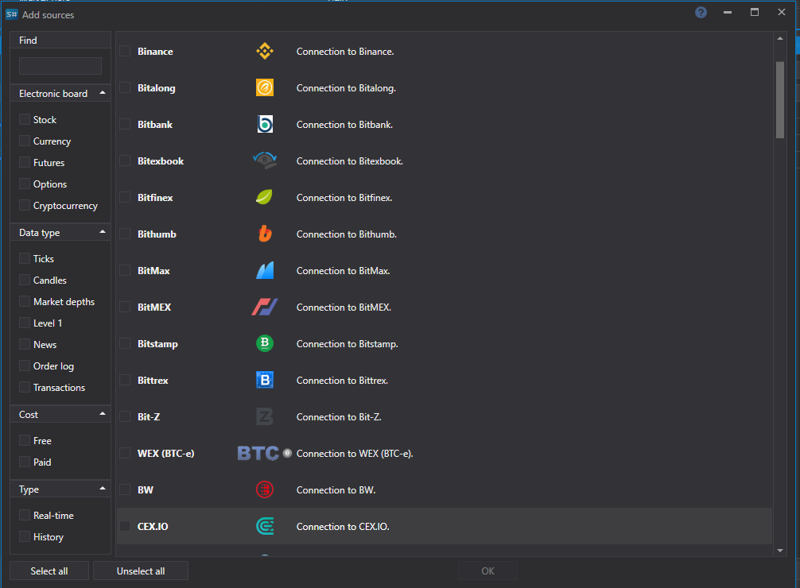This screenshot has width=800, height=588.
Task: Click the Bitfinex green leaf icon
Action: coord(264,197)
